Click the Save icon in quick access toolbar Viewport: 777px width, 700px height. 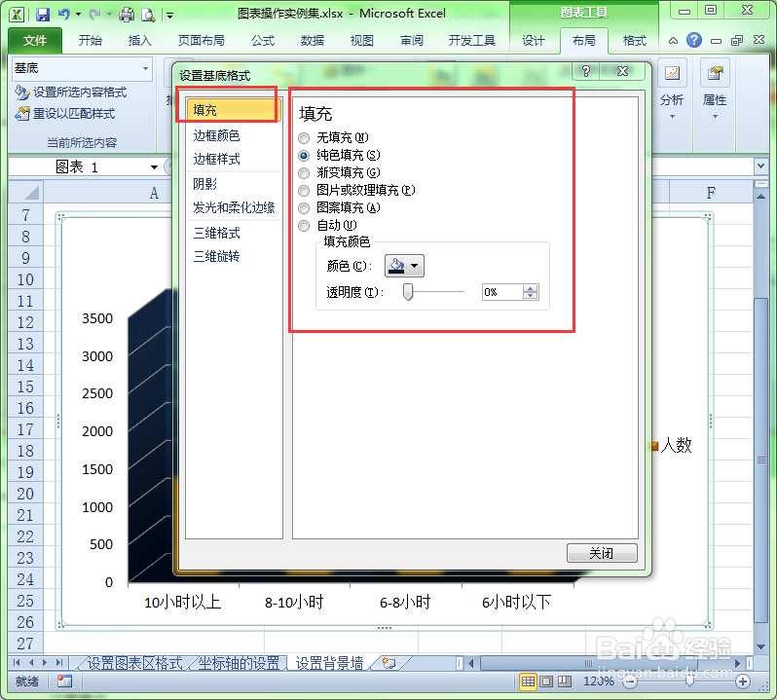pos(43,15)
